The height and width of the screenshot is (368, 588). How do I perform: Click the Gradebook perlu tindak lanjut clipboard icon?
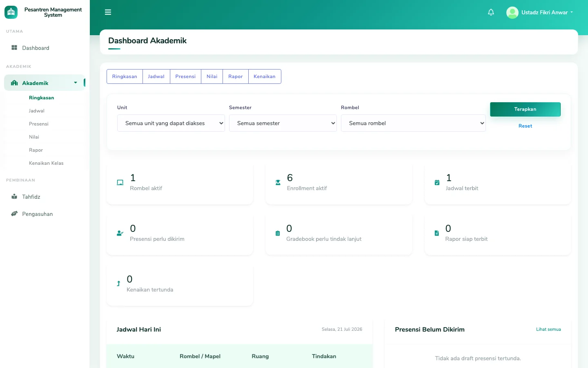(x=278, y=233)
